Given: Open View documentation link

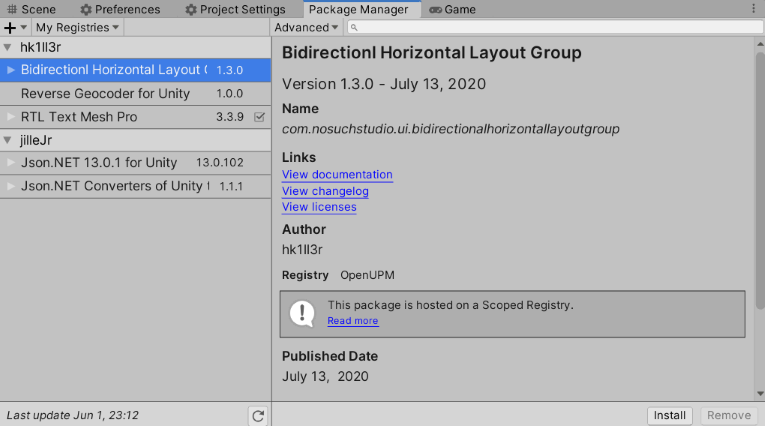Looking at the screenshot, I should click(337, 175).
